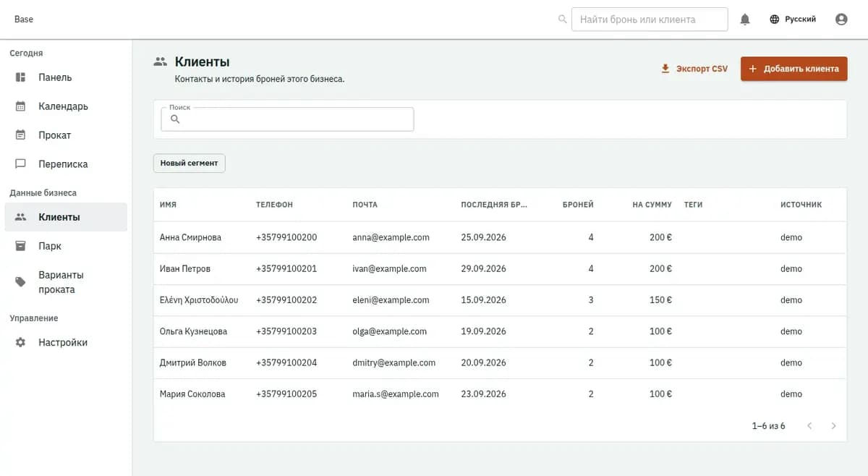Click the Панель dashboard icon in sidebar
Viewport: 868px width, 476px height.
click(x=21, y=77)
